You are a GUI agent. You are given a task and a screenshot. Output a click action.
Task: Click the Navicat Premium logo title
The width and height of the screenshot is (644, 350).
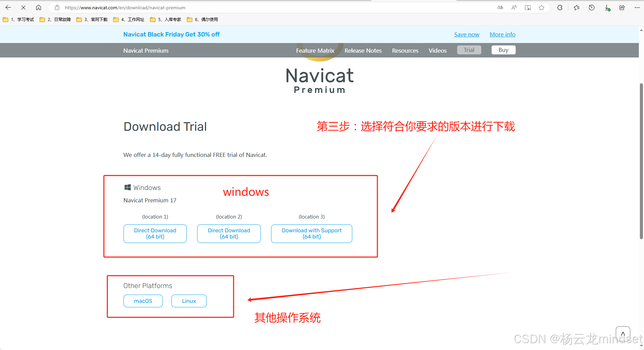[x=320, y=81]
